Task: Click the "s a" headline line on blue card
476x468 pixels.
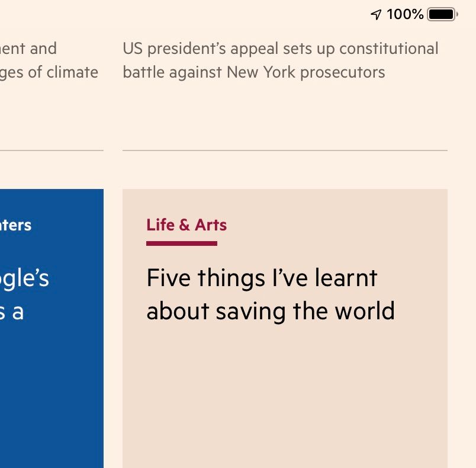Action: 11,312
